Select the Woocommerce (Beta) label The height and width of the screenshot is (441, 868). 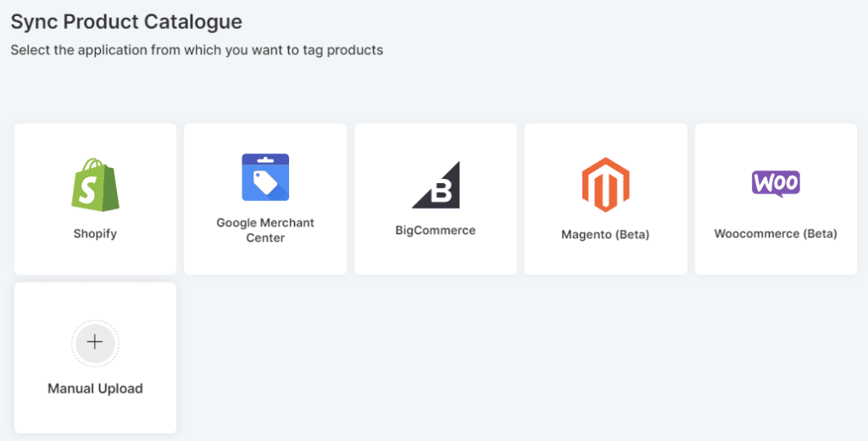click(776, 233)
